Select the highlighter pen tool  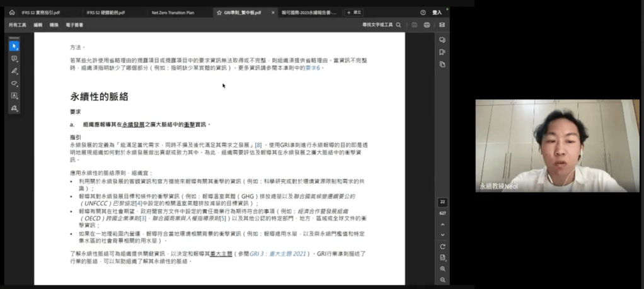click(14, 71)
